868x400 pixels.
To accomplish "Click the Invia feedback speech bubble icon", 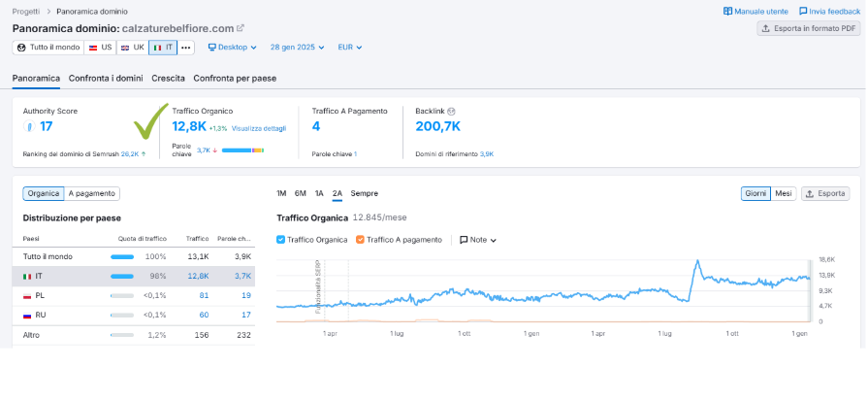I will click(803, 11).
